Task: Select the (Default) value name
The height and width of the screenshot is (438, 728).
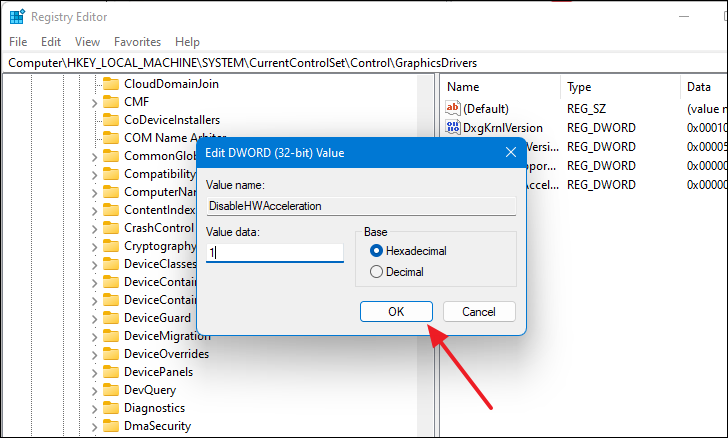Action: click(x=486, y=109)
